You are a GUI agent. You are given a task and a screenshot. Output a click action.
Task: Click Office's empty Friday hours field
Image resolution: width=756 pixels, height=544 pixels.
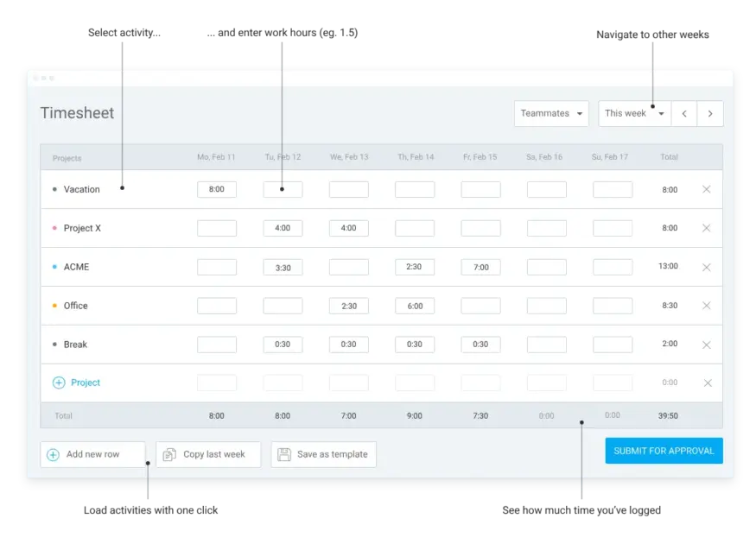pyautogui.click(x=480, y=306)
